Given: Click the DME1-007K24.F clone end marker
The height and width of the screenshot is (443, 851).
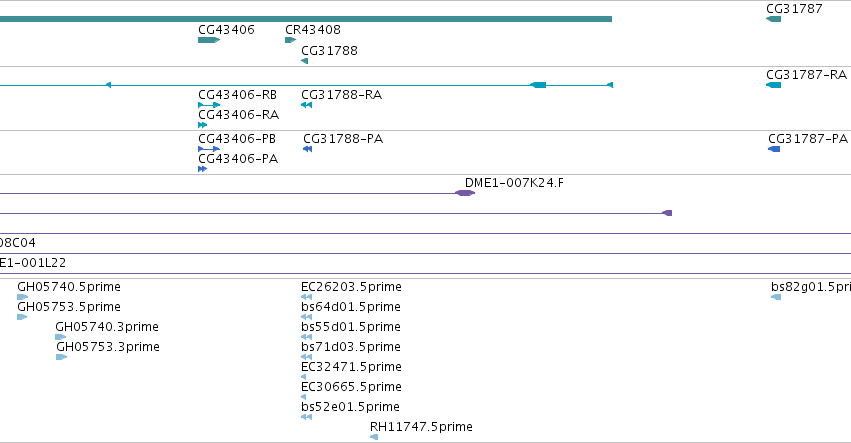Looking at the screenshot, I should click(x=465, y=193).
